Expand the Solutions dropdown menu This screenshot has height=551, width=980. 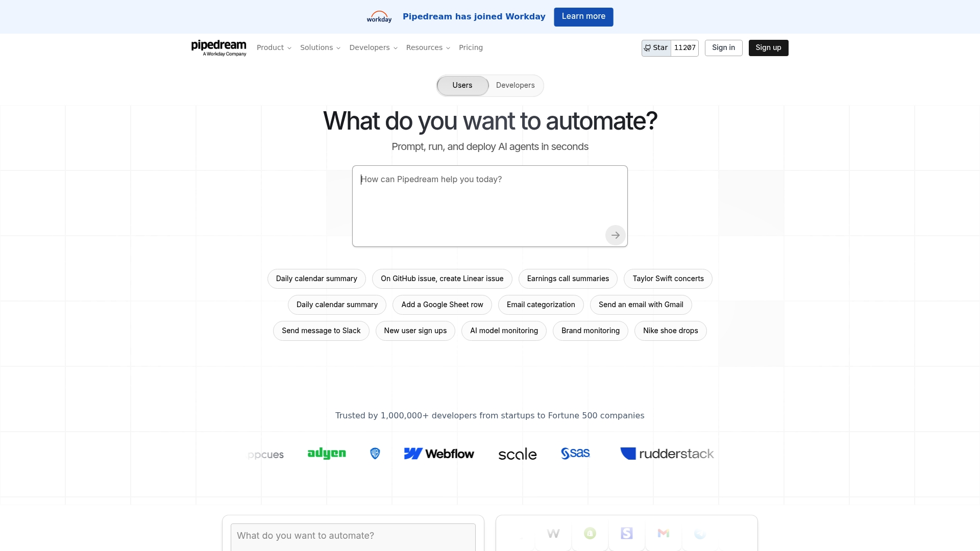[320, 47]
